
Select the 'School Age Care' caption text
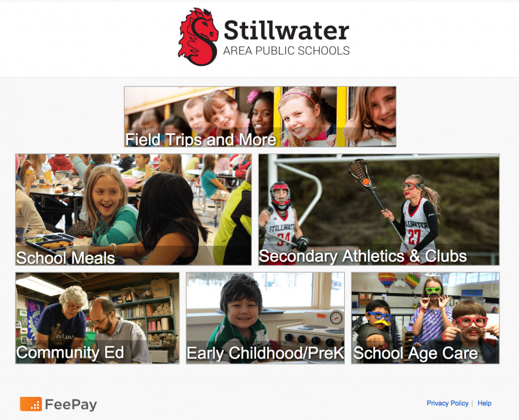(x=415, y=354)
